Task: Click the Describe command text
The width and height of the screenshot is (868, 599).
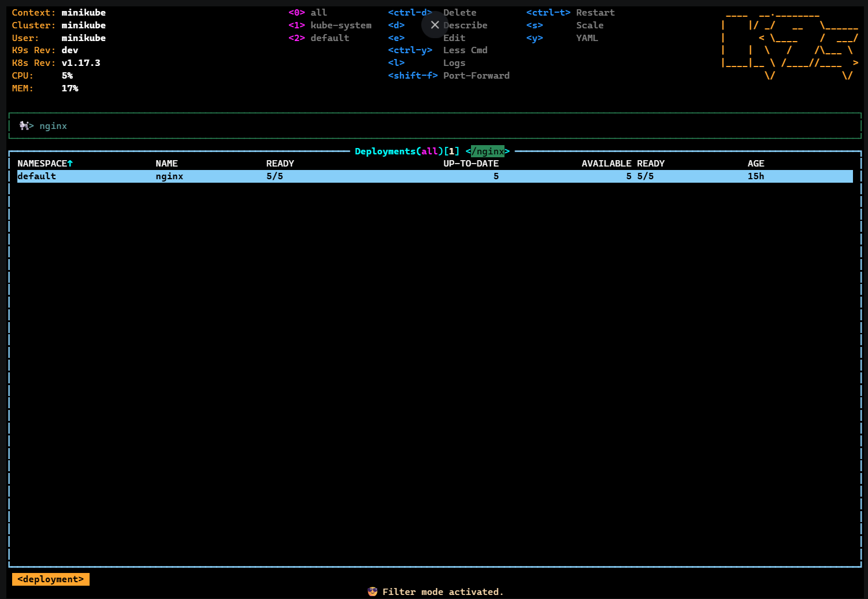Action: coord(465,25)
